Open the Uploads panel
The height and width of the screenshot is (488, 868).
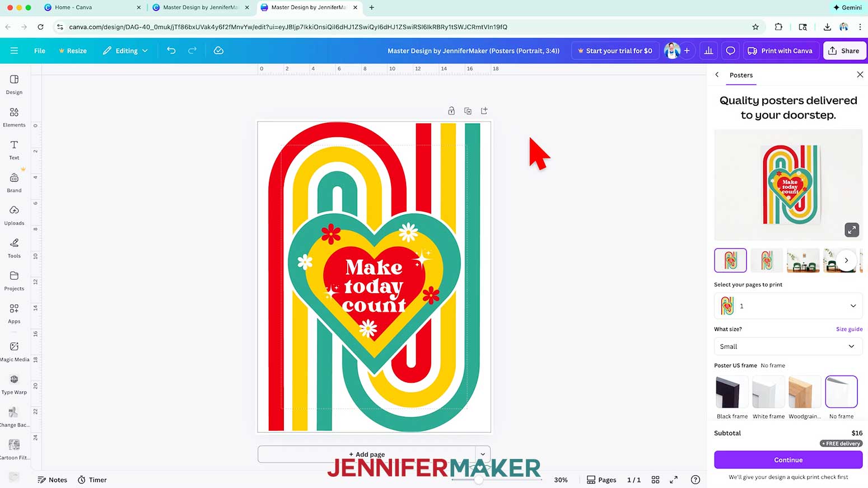tap(14, 215)
